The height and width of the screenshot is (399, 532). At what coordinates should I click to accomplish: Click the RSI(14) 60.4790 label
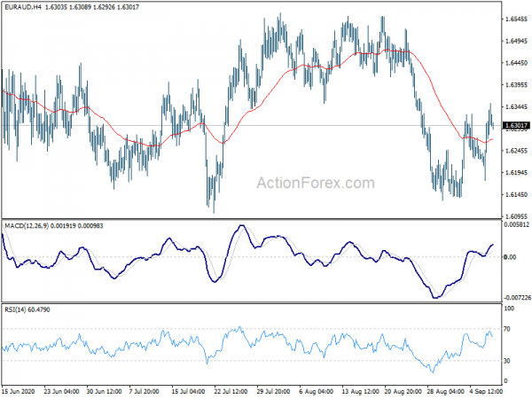tap(27, 309)
